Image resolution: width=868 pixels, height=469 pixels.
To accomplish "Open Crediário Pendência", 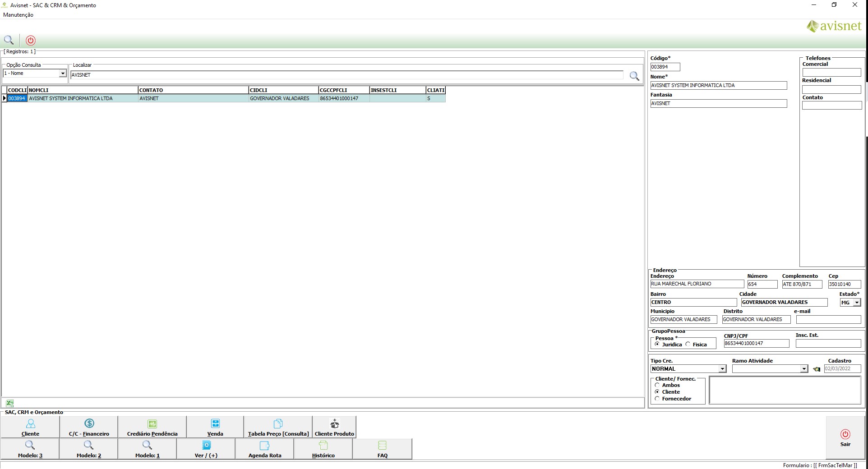I will click(152, 427).
